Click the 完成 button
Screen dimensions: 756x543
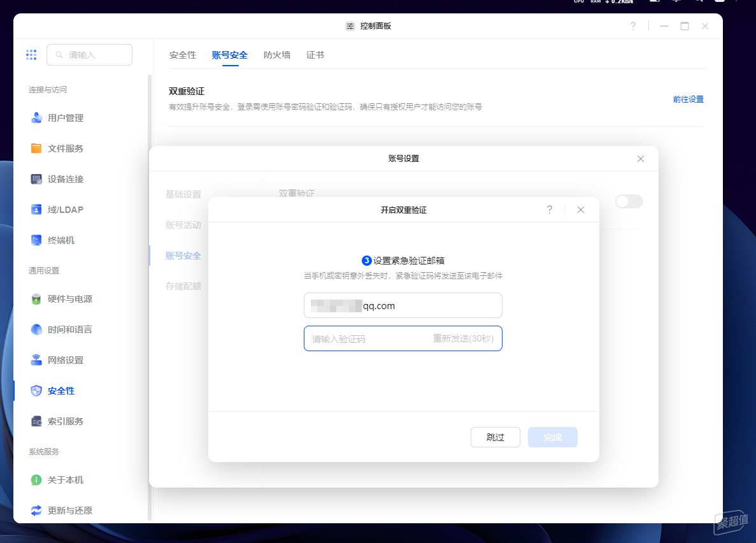click(x=553, y=437)
